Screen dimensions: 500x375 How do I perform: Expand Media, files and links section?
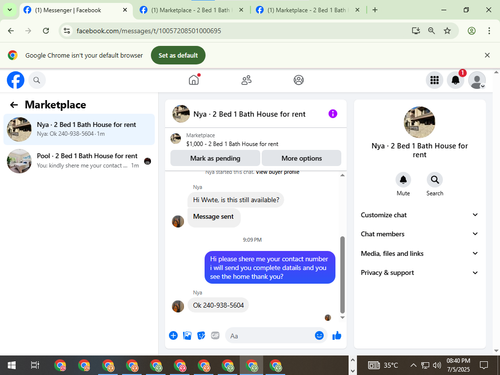click(419, 253)
